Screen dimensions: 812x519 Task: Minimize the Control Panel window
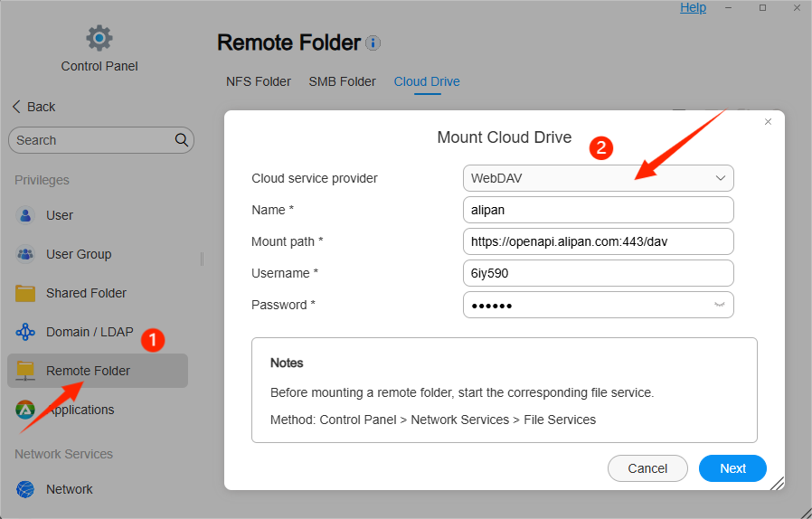click(728, 8)
